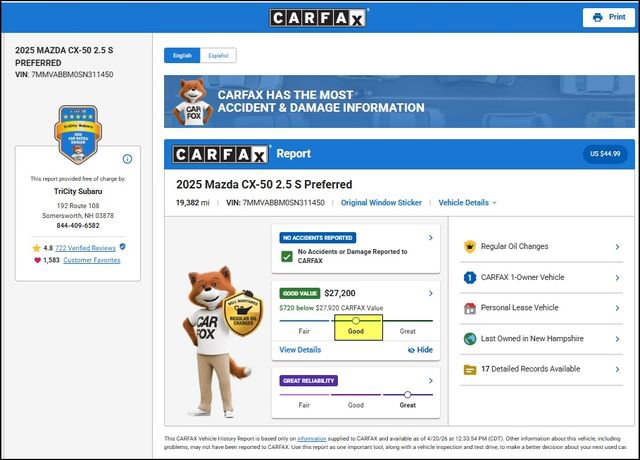Image resolution: width=640 pixels, height=460 pixels.
Task: Expand the No Accidents Reported card chevron
Action: click(x=431, y=238)
